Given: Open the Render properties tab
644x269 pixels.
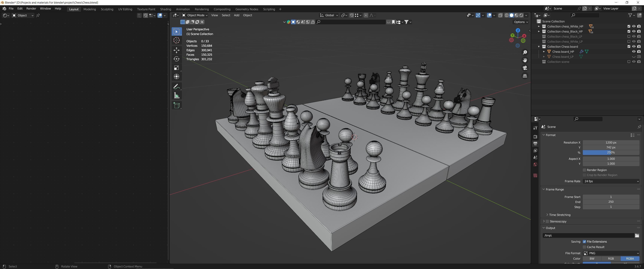Looking at the screenshot, I should pos(535,136).
